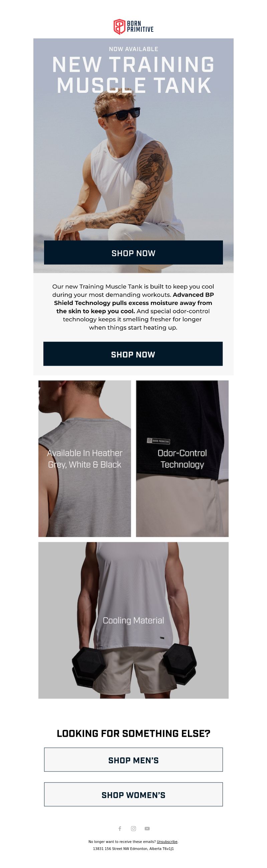Open the Cooling Material image tile

pos(133,620)
